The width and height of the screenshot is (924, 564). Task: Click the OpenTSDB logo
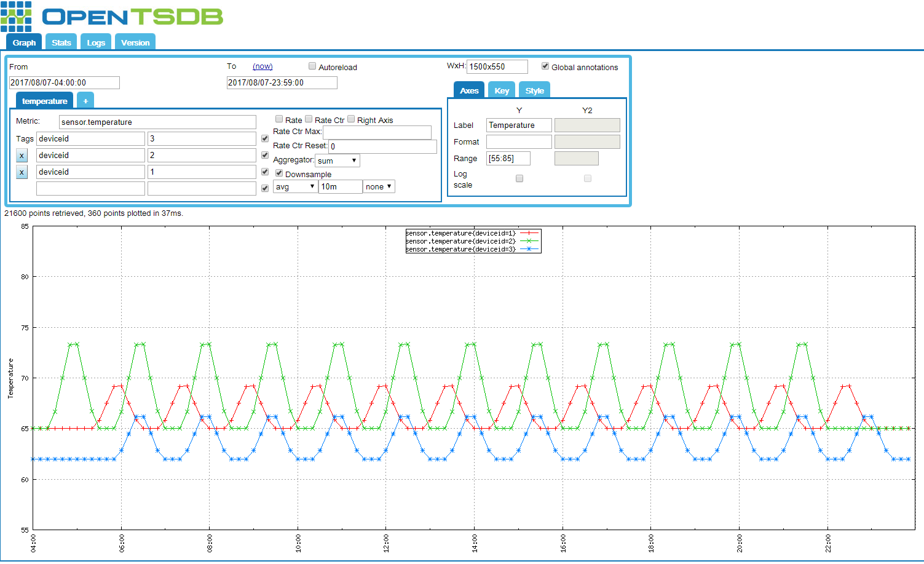click(x=112, y=17)
